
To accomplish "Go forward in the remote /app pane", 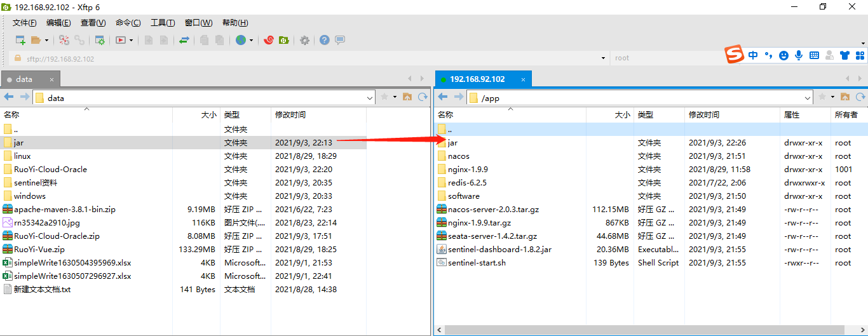I will [459, 97].
